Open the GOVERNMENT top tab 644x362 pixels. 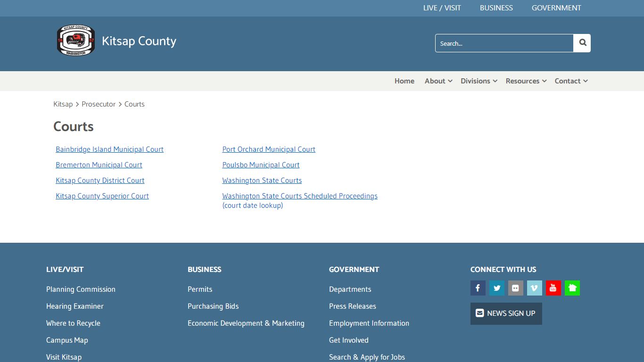(556, 8)
